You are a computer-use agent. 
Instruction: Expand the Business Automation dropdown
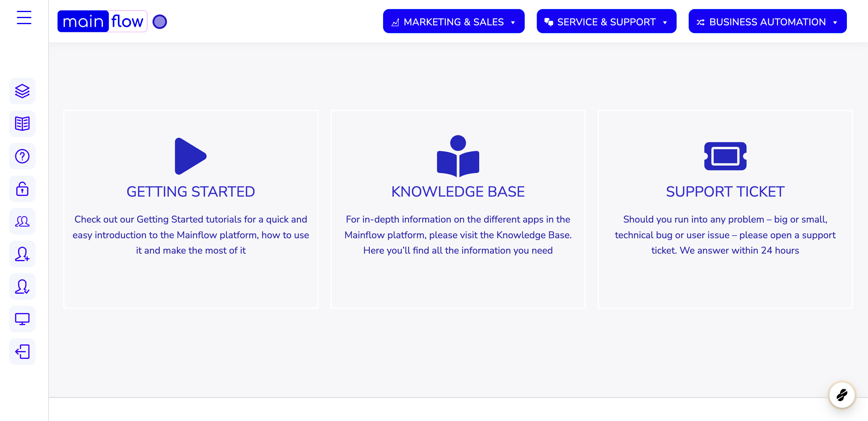click(x=768, y=22)
